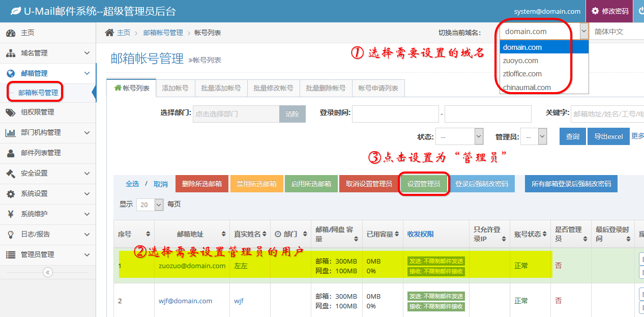This screenshot has height=317, width=644.
Task: Click the power logout icon at top right
Action: [x=639, y=11]
